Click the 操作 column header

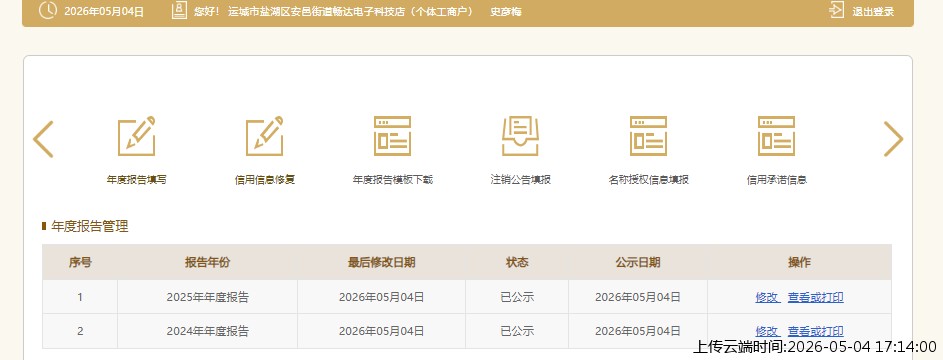click(799, 262)
